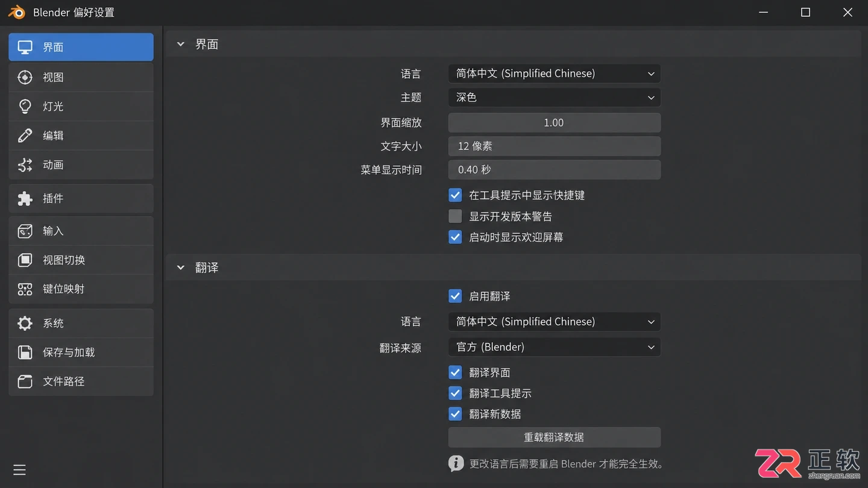Image resolution: width=868 pixels, height=488 pixels.
Task: Switch to the 视图 preferences tab
Action: click(x=81, y=77)
